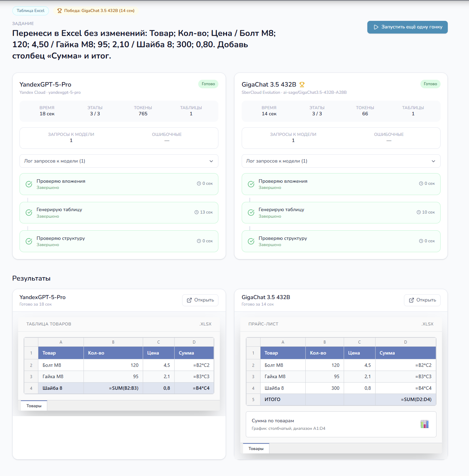The height and width of the screenshot is (476, 469).
Task: Select the =SUM(B2:B3) cell in YandexGPT table
Action: tap(113, 388)
